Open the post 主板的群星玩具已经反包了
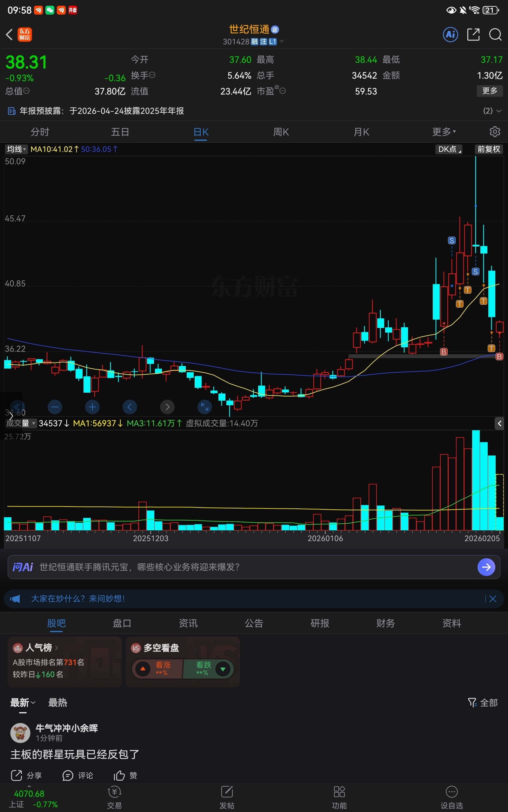This screenshot has width=508, height=812. pos(75,754)
